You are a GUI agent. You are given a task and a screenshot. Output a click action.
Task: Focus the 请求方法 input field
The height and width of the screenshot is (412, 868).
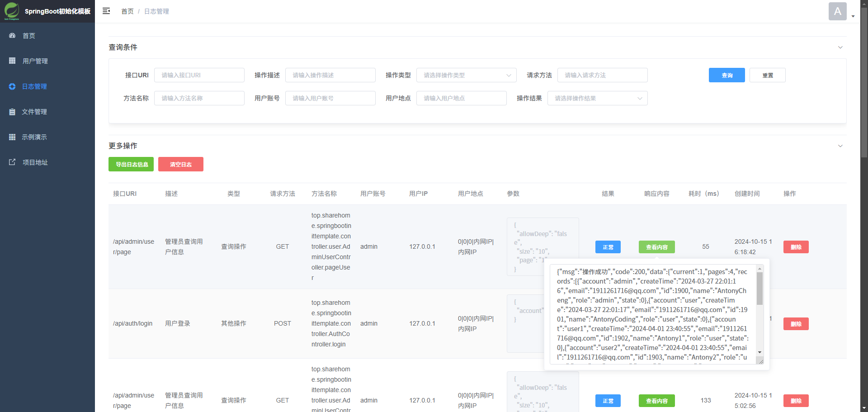(x=603, y=75)
